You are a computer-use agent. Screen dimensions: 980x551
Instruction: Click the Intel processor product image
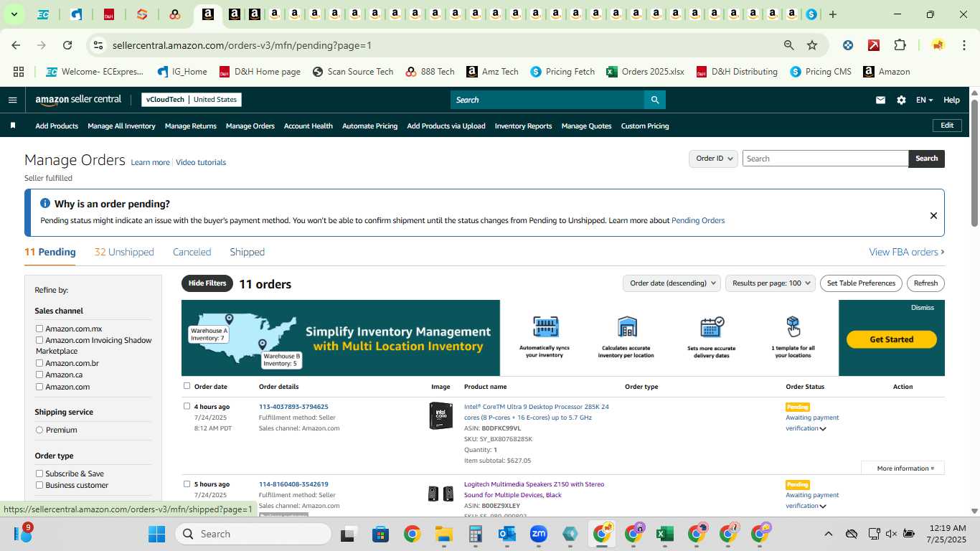pos(440,416)
